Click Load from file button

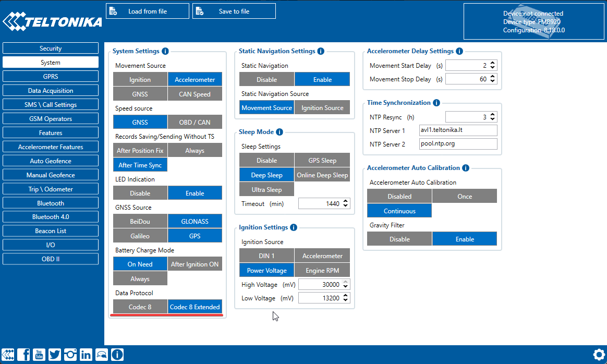[148, 11]
